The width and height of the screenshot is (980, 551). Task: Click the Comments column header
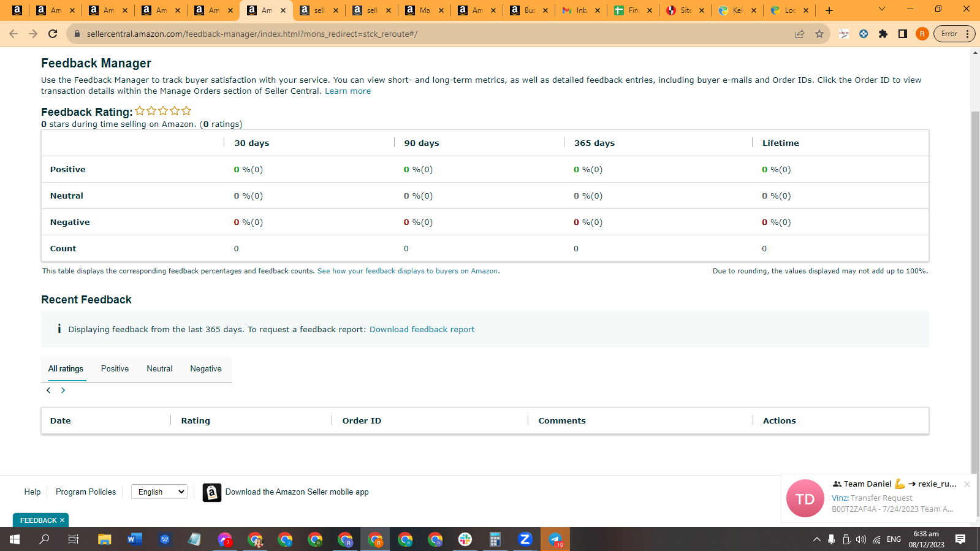tap(562, 421)
